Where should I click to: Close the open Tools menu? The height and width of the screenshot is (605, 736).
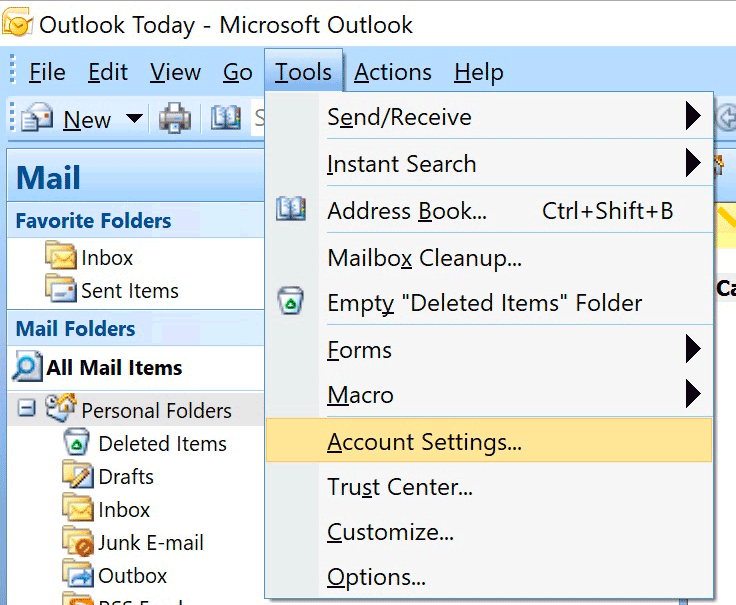303,71
